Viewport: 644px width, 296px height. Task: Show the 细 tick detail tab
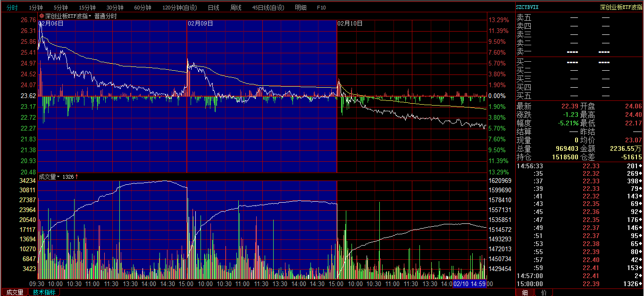(x=525, y=292)
